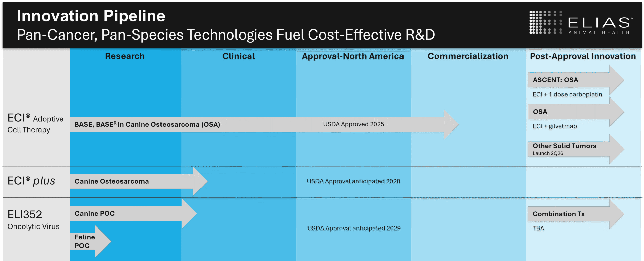Click the 'Combination Tx' arrow

pyautogui.click(x=576, y=214)
